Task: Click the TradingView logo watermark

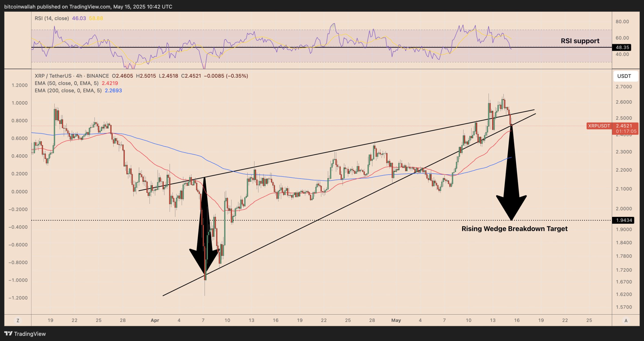Action: click(x=25, y=334)
